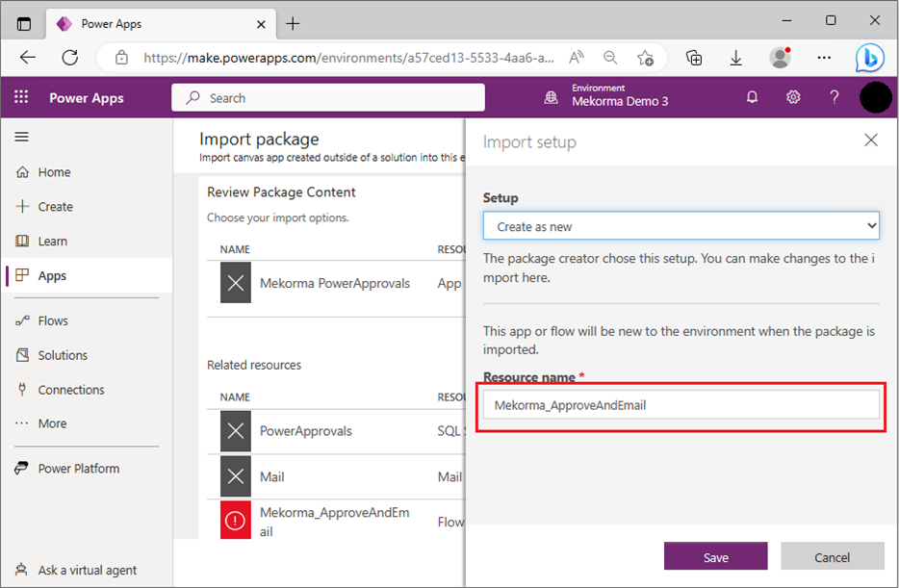This screenshot has height=588, width=899.
Task: Open the app launcher waffle icon
Action: (x=21, y=97)
